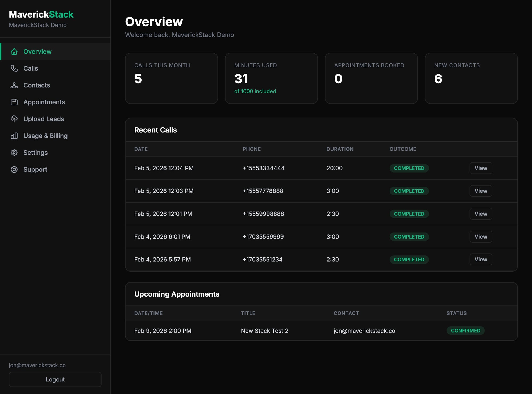Click the MaverickStack logo

click(x=41, y=14)
